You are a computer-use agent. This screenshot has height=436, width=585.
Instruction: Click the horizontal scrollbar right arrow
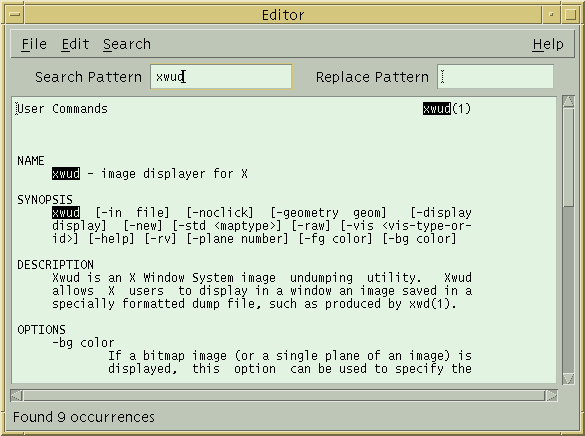pos(552,395)
